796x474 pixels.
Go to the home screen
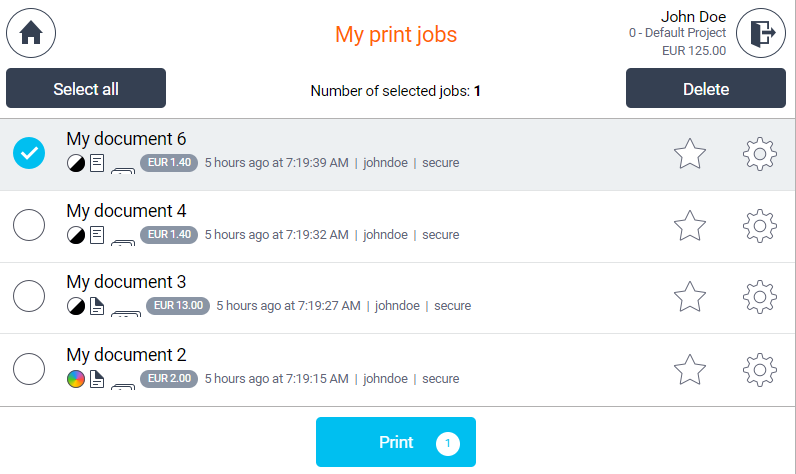click(31, 33)
